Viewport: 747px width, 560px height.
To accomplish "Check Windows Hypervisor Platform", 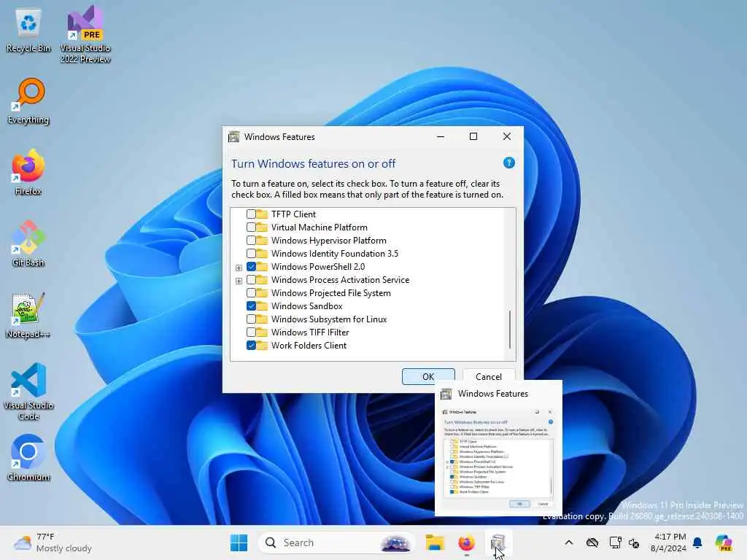I will (x=251, y=241).
